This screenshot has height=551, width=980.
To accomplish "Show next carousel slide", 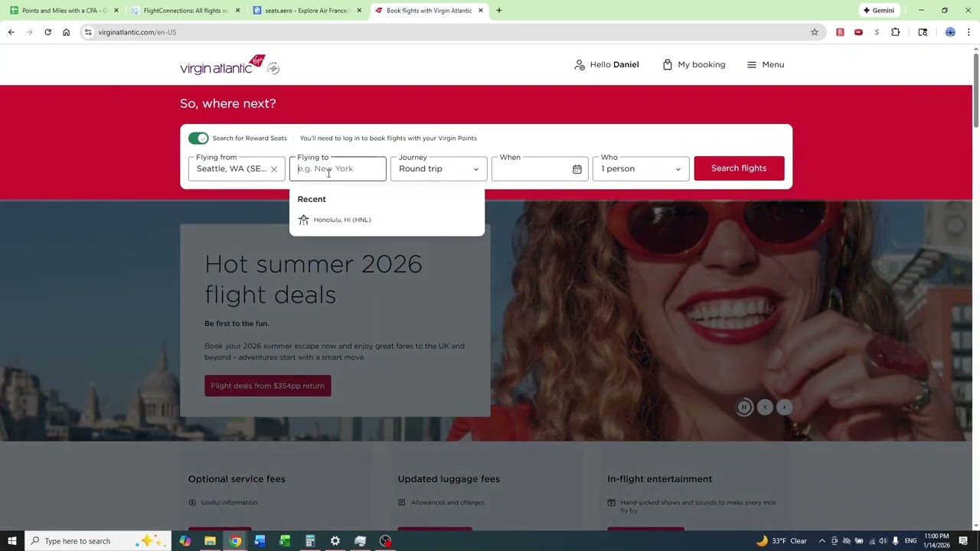I will click(x=784, y=407).
